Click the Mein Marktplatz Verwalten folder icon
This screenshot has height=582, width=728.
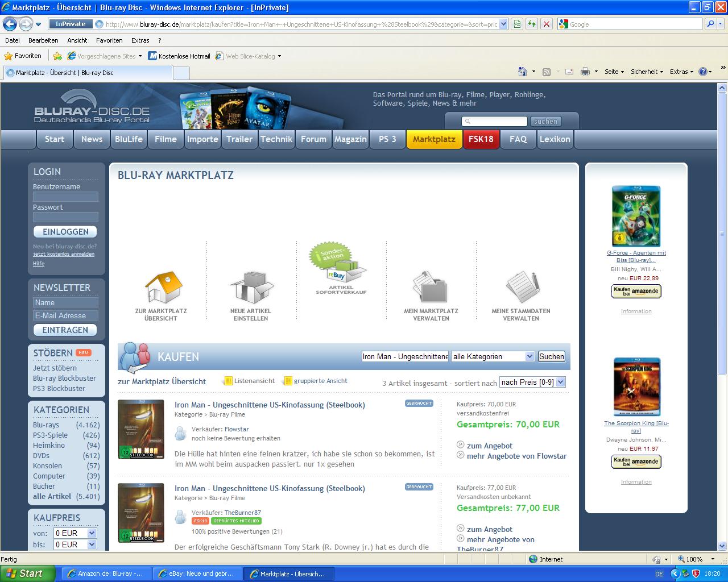click(x=431, y=288)
